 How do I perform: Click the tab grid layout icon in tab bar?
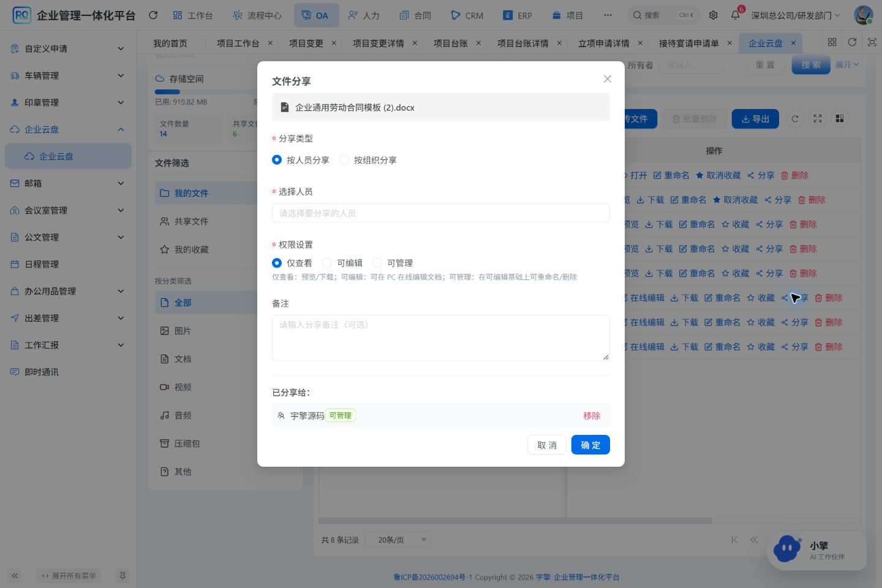click(x=832, y=42)
